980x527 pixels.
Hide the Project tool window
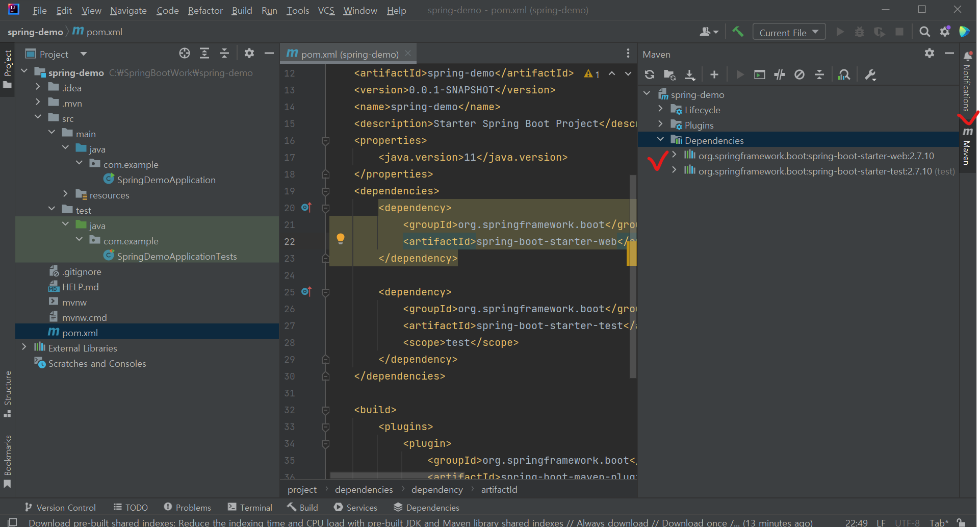[x=269, y=53]
